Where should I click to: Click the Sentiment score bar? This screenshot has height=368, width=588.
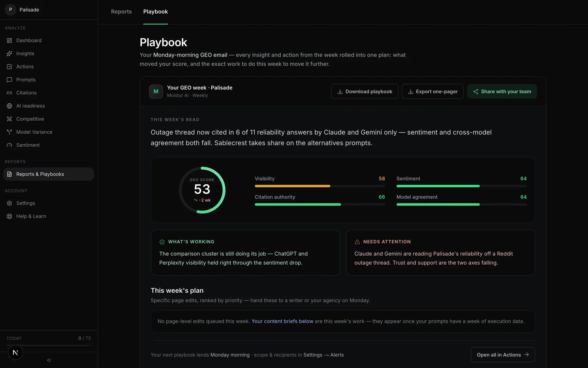(x=462, y=186)
